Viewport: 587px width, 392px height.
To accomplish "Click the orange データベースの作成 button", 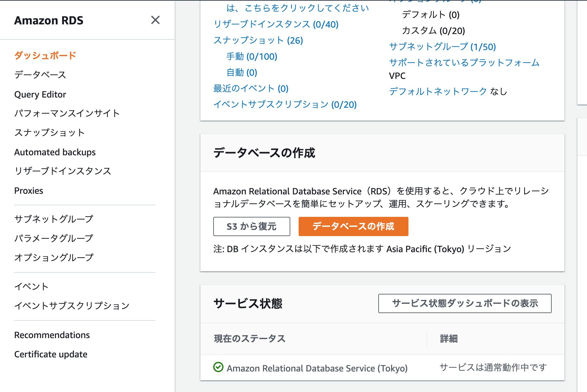I will coord(354,226).
